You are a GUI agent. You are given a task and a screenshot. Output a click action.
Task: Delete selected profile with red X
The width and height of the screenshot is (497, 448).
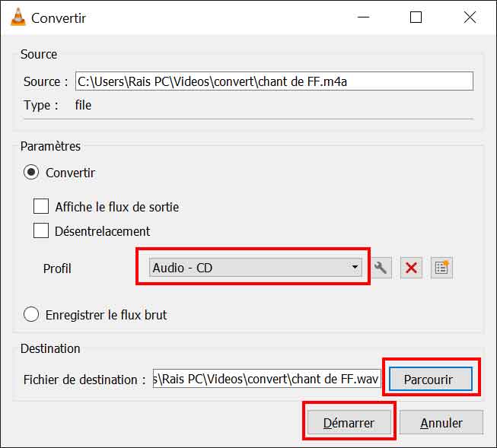(x=411, y=268)
